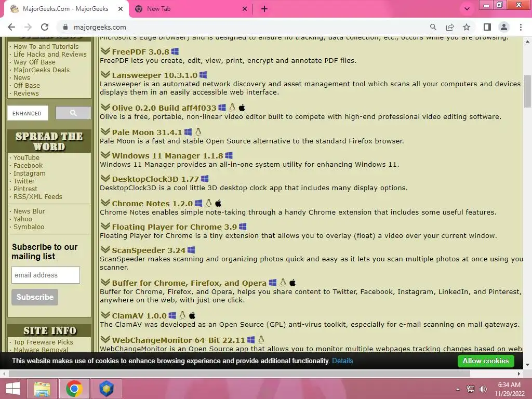Open Top Freeware Picks link
The image size is (532, 399).
(43, 342)
